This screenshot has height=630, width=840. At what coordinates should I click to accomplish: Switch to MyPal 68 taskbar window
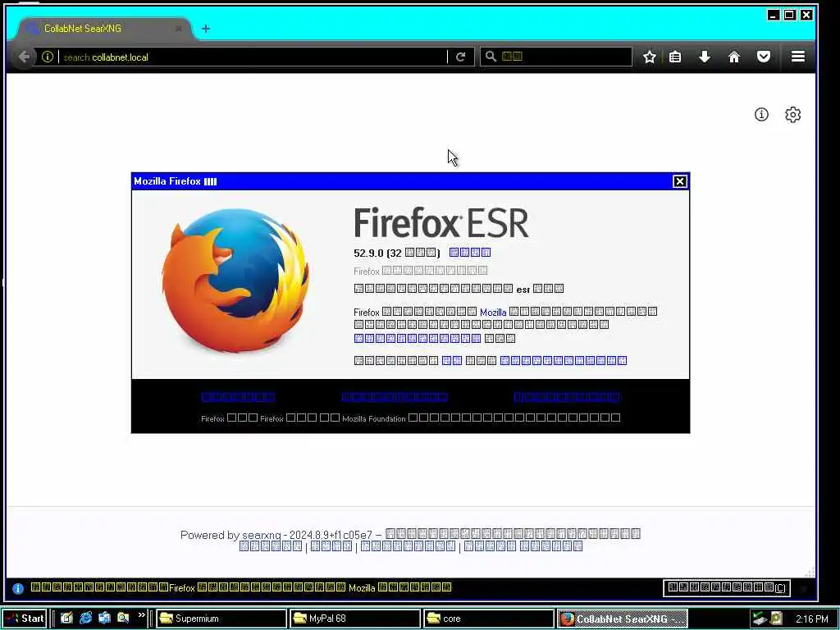pos(355,619)
